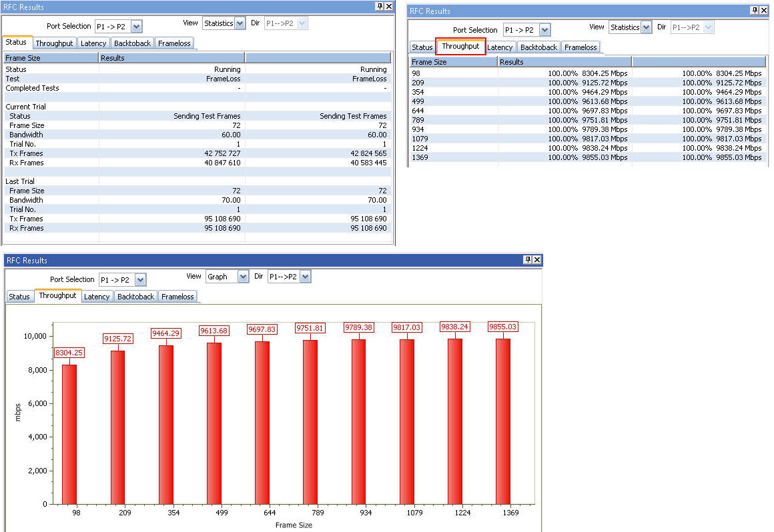Switch to Throughput tab in top-left panel
Screen dimensions: 774x532
click(x=54, y=43)
